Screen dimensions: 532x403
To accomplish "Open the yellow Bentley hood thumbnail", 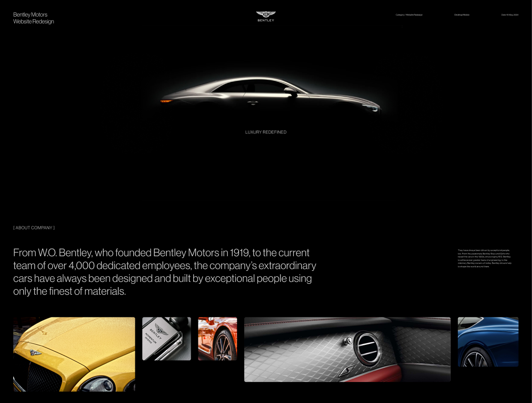I will click(74, 354).
